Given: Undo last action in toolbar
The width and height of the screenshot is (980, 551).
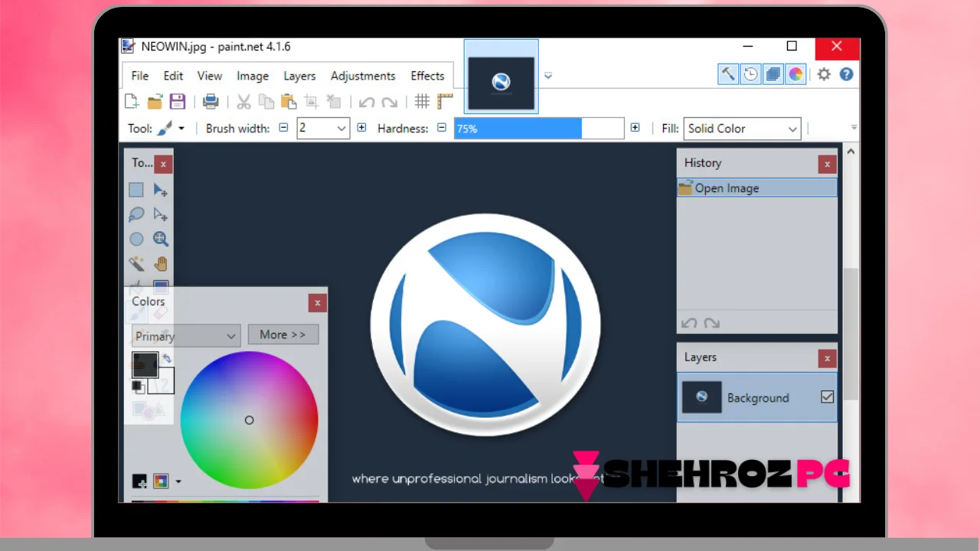Looking at the screenshot, I should (x=367, y=102).
